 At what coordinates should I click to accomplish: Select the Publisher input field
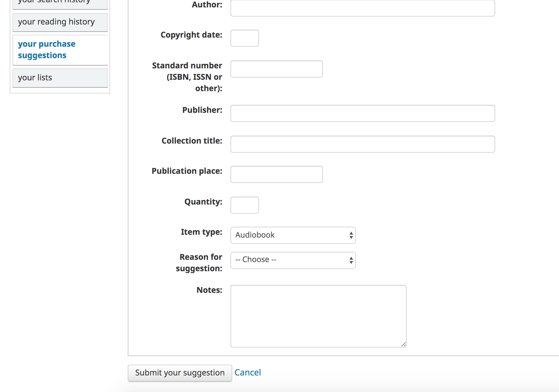coord(362,113)
